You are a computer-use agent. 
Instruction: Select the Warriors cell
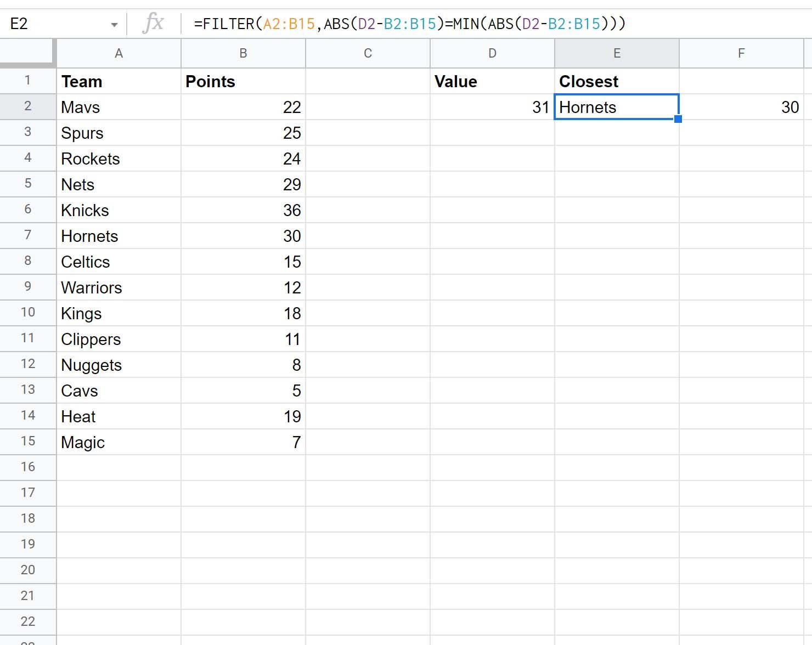pyautogui.click(x=119, y=287)
